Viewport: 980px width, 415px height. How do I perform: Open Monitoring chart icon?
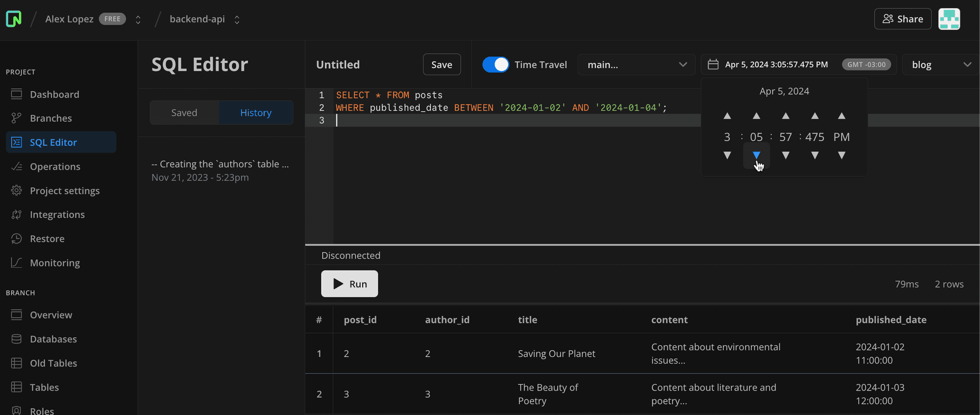pyautogui.click(x=17, y=263)
